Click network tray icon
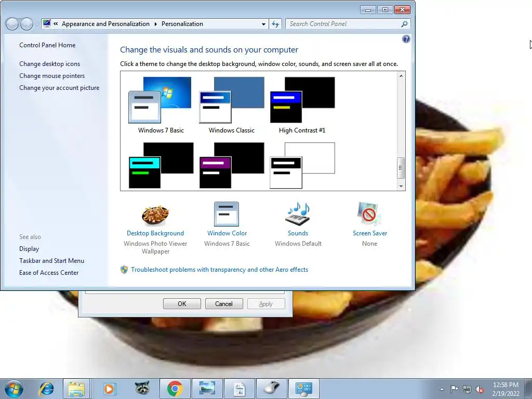Screen dimensions: 532x399 coord(467,389)
